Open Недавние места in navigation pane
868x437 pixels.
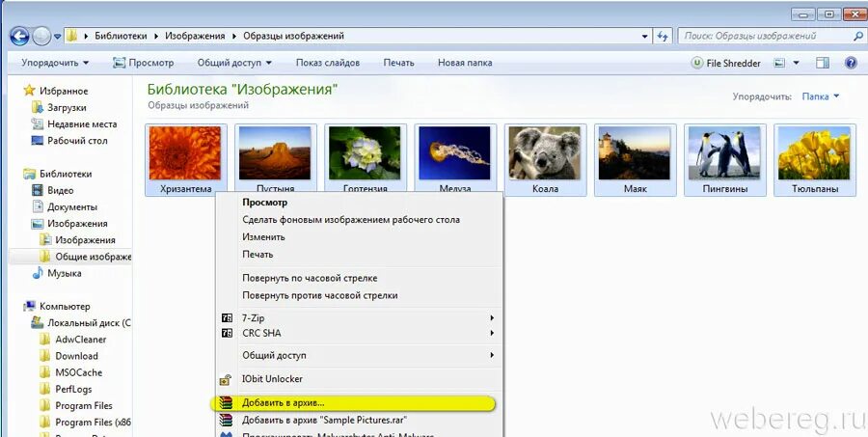coord(74,124)
